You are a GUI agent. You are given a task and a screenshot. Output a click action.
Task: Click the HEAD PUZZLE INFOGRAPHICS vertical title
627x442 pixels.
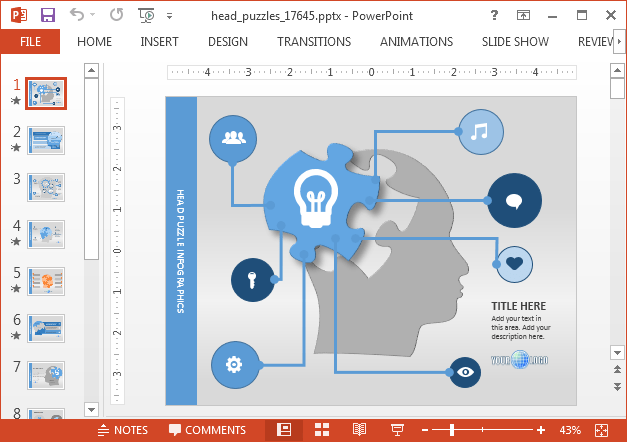pyautogui.click(x=181, y=251)
